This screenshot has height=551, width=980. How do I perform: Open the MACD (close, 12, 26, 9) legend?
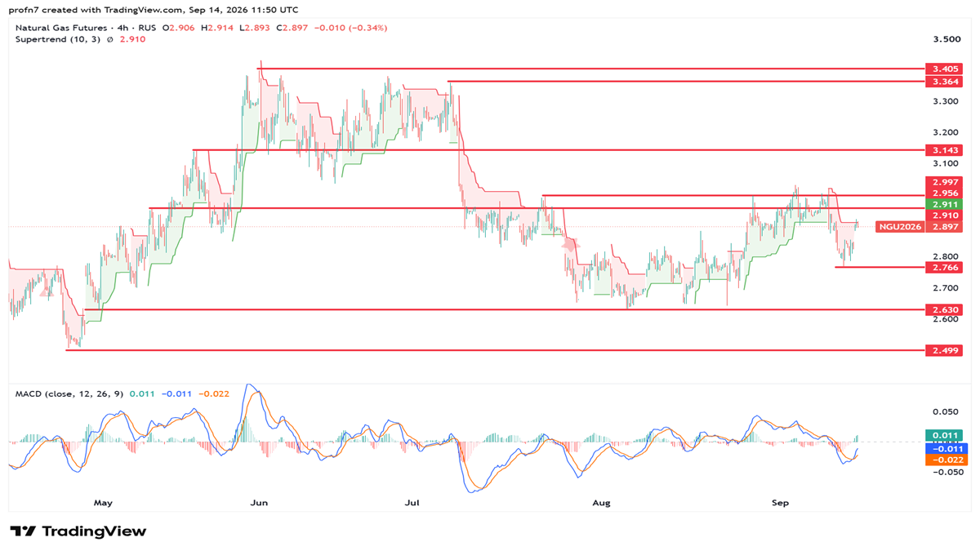click(70, 394)
